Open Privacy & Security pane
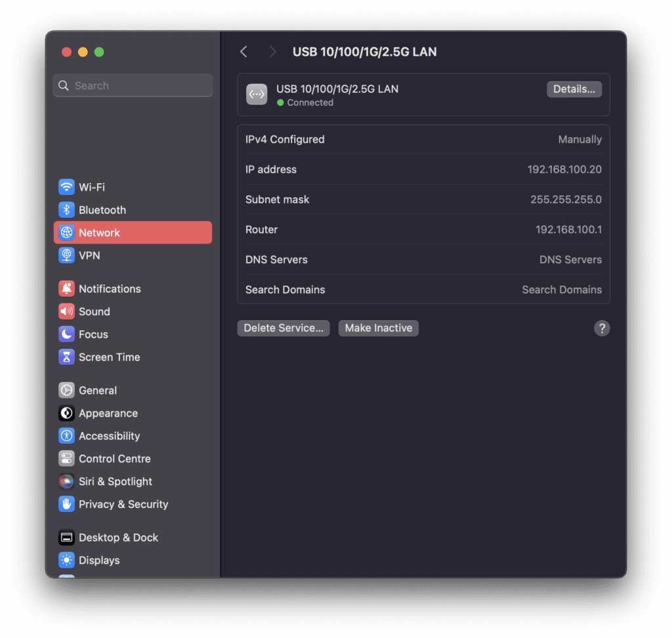Viewport: 672px width, 638px height. [x=133, y=504]
